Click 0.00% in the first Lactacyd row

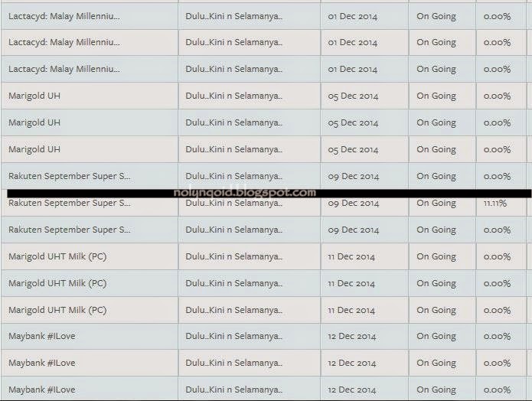tap(497, 17)
